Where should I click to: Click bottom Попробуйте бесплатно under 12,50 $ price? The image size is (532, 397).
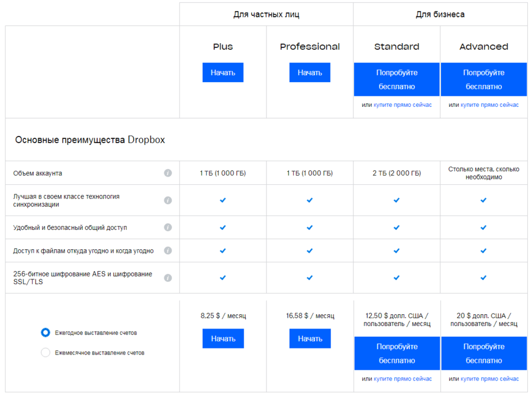[x=397, y=353]
